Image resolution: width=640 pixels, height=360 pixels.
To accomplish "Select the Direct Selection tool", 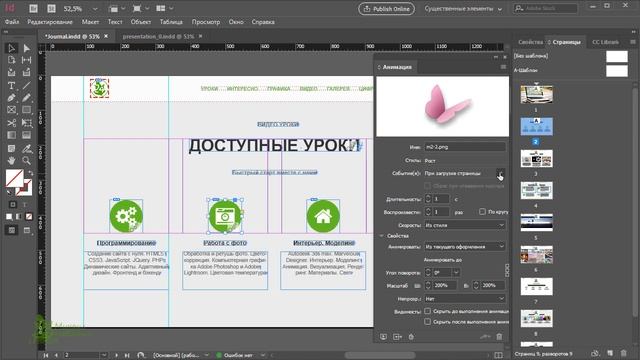I will 27,48.
